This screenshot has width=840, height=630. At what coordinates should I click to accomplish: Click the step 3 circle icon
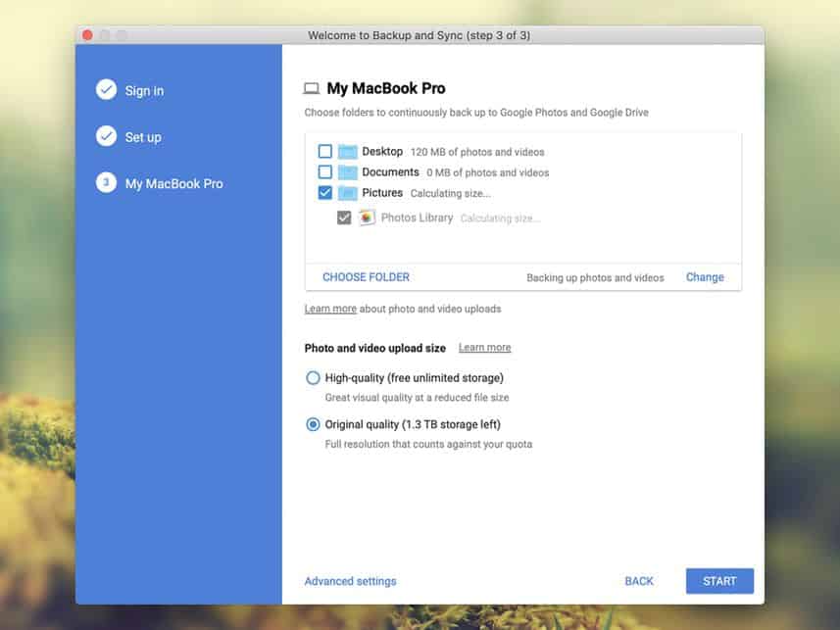pyautogui.click(x=106, y=183)
